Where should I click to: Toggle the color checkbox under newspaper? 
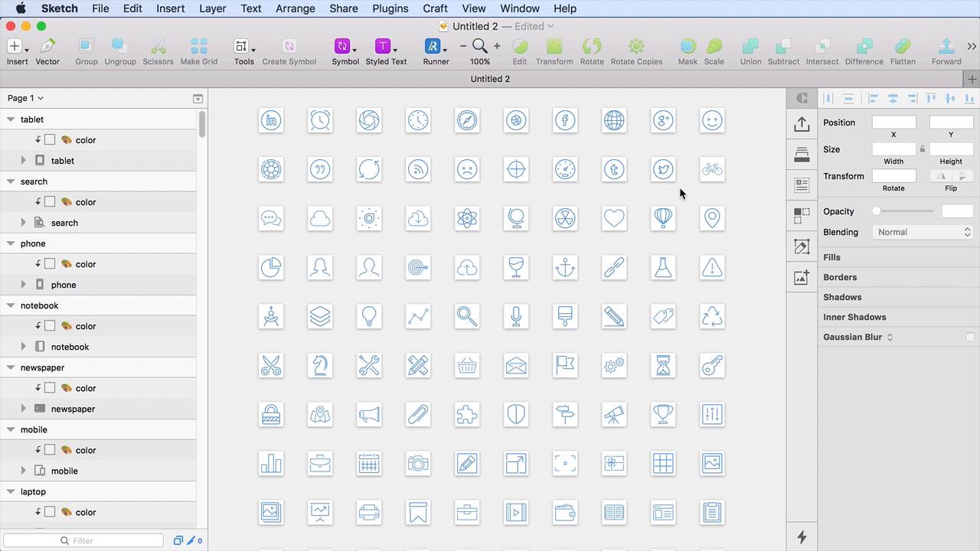click(x=50, y=388)
